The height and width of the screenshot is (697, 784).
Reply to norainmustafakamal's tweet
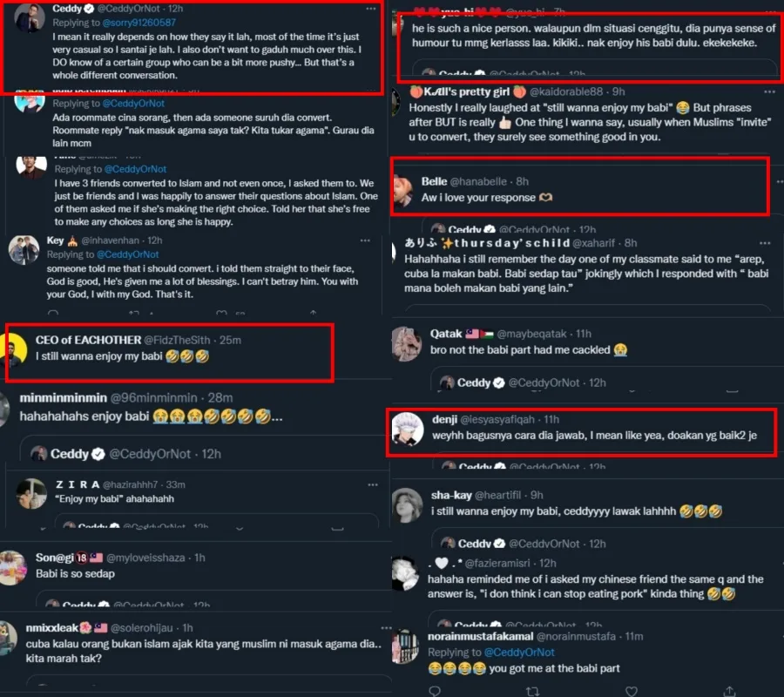(x=435, y=691)
